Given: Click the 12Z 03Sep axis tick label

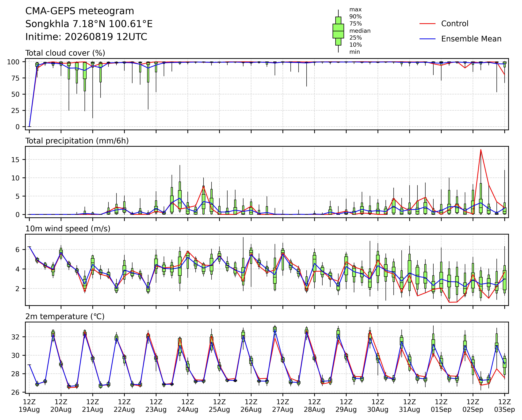Looking at the screenshot, I should 505,406.
